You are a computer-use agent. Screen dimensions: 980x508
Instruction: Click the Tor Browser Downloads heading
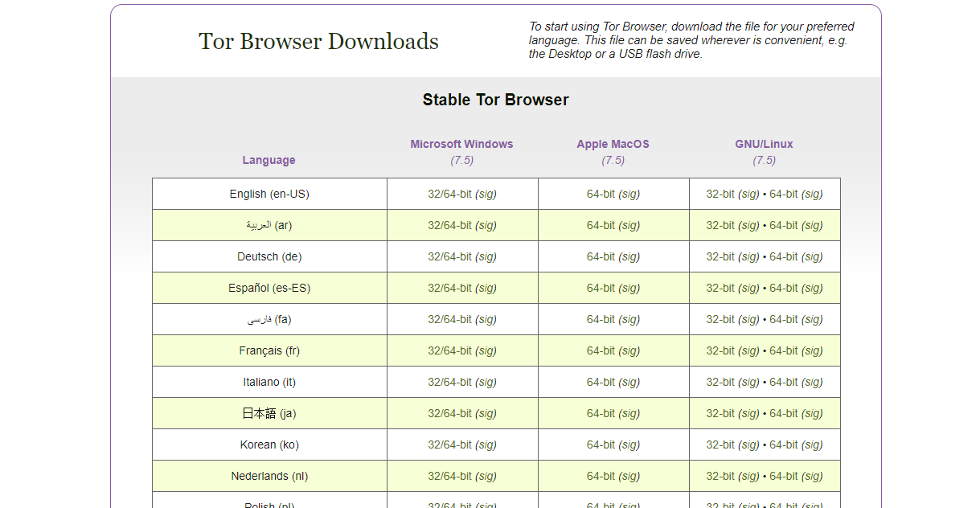[318, 41]
